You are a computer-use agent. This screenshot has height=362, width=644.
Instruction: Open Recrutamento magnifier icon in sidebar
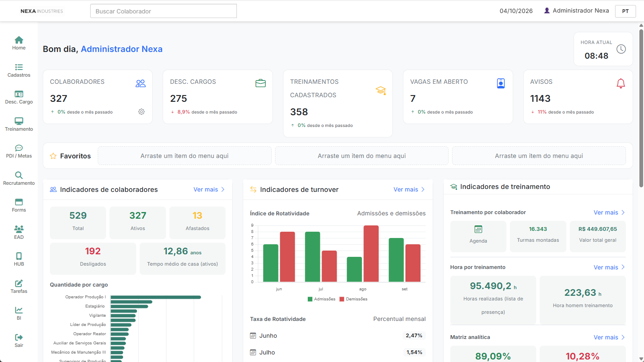[19, 175]
